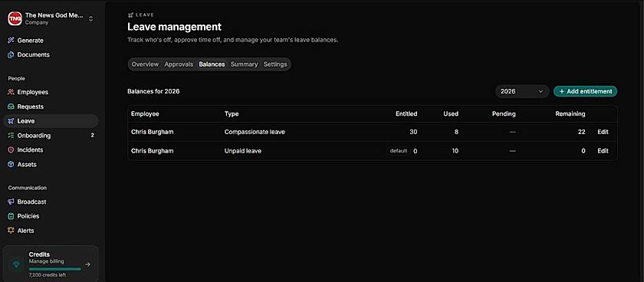Click the 7,200 credits left text
644x282 pixels.
click(x=48, y=275)
